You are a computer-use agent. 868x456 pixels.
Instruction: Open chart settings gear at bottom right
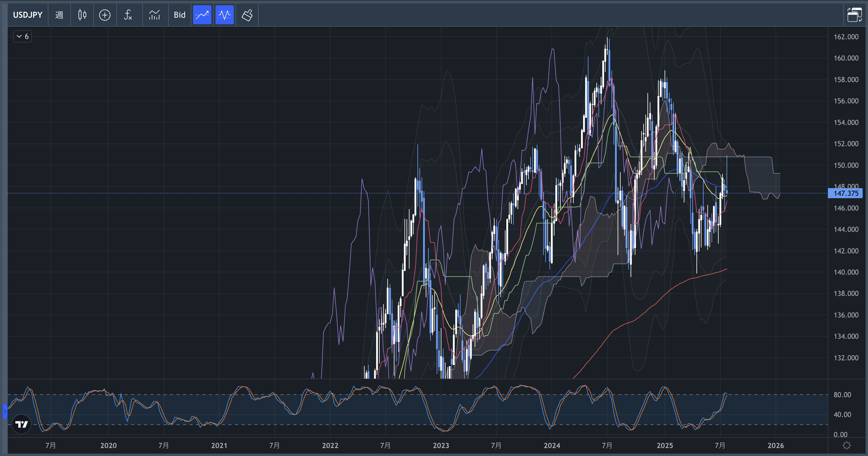(x=846, y=446)
